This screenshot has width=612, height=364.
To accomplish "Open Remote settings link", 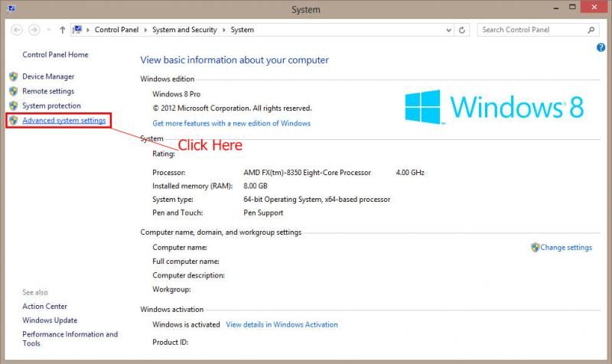I will point(48,91).
